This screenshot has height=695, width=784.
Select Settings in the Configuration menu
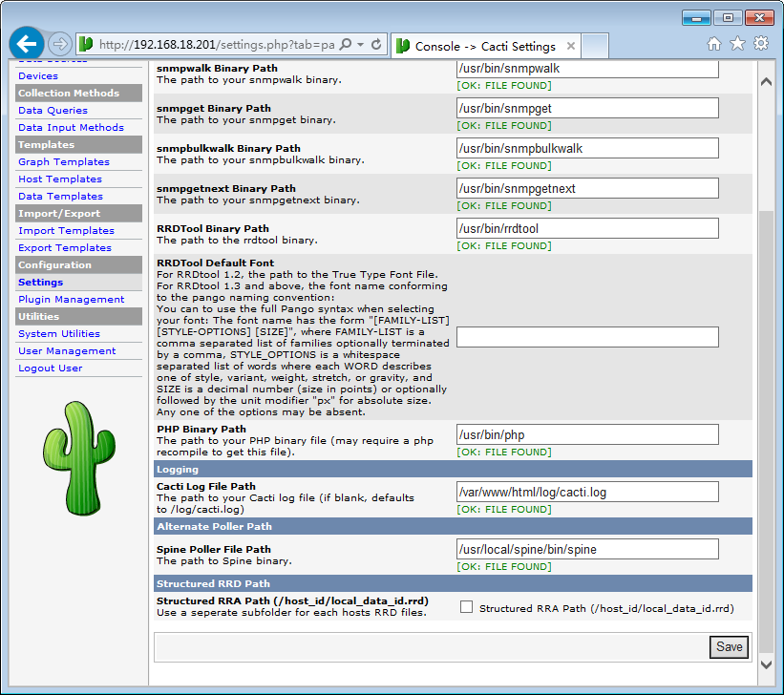[x=40, y=283]
